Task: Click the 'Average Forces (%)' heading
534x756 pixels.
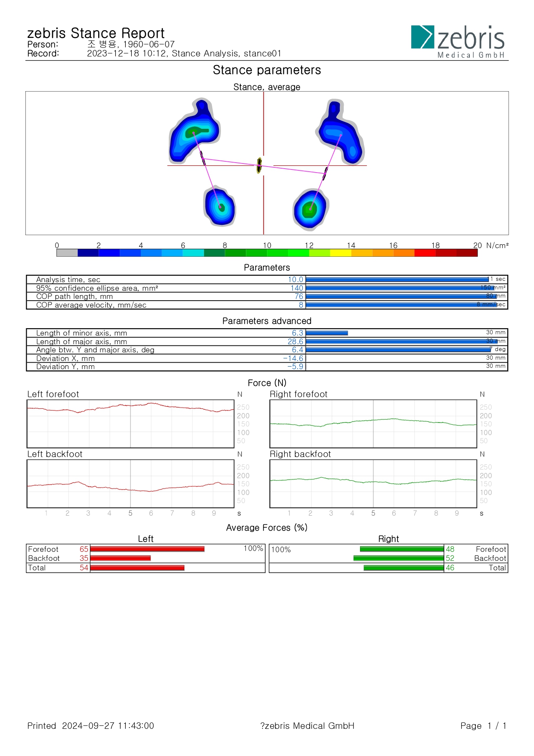Action: (x=267, y=528)
